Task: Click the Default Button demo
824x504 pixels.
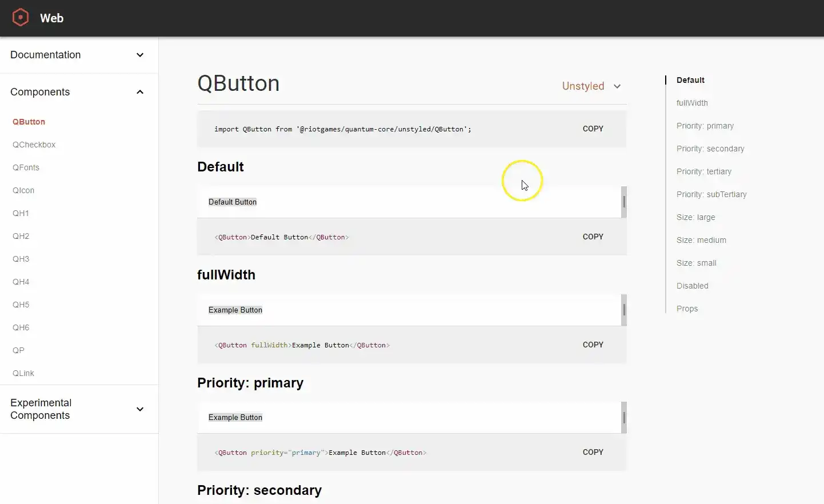Action: click(233, 202)
